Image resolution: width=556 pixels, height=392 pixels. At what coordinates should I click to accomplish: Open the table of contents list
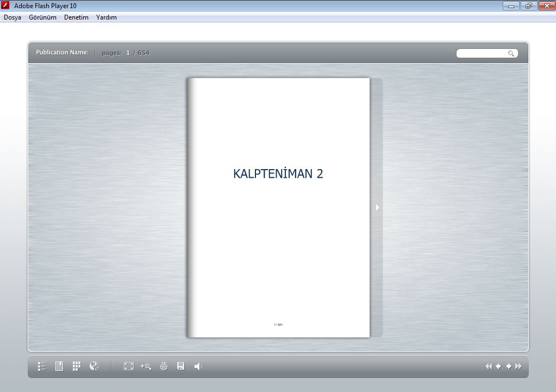[x=42, y=366]
